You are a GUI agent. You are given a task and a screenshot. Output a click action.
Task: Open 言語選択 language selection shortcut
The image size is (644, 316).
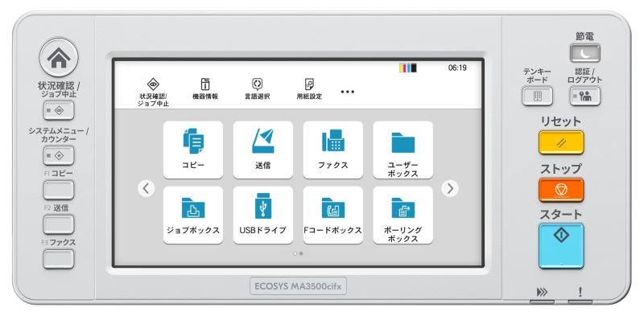point(257,89)
